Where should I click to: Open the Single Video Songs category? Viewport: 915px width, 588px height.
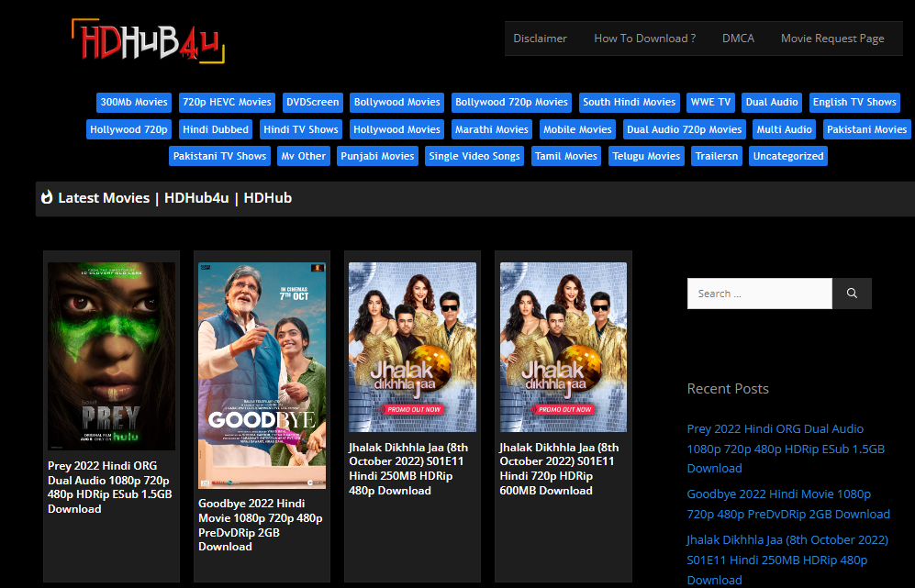click(x=474, y=156)
